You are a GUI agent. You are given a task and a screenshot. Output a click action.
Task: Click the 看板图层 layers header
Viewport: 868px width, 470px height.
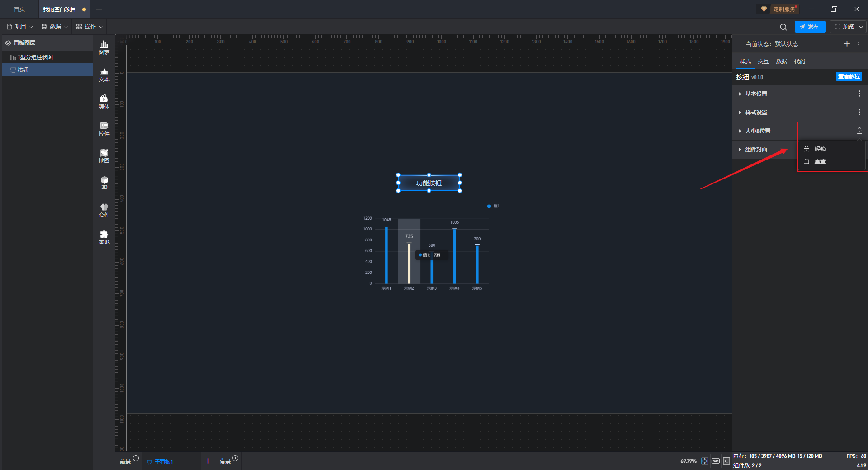[x=47, y=43]
